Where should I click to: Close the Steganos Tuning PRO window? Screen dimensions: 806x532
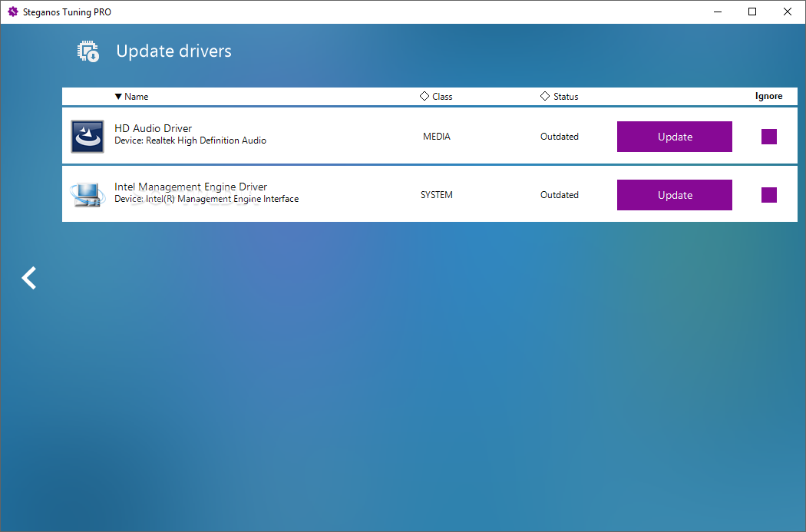click(x=787, y=12)
